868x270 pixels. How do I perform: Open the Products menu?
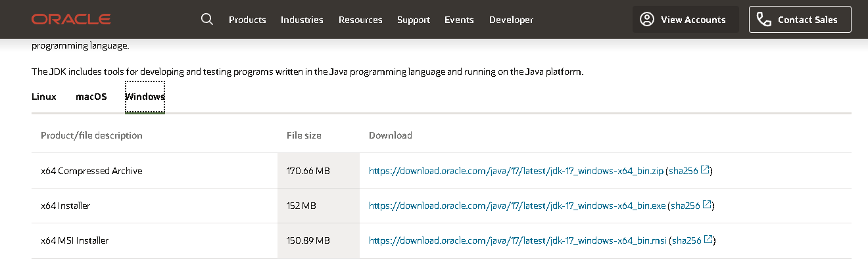[247, 20]
